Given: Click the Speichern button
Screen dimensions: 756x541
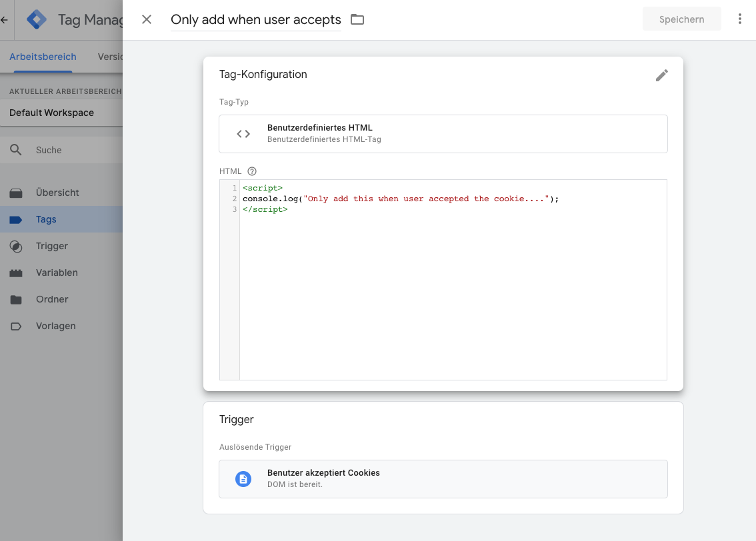Looking at the screenshot, I should tap(681, 19).
